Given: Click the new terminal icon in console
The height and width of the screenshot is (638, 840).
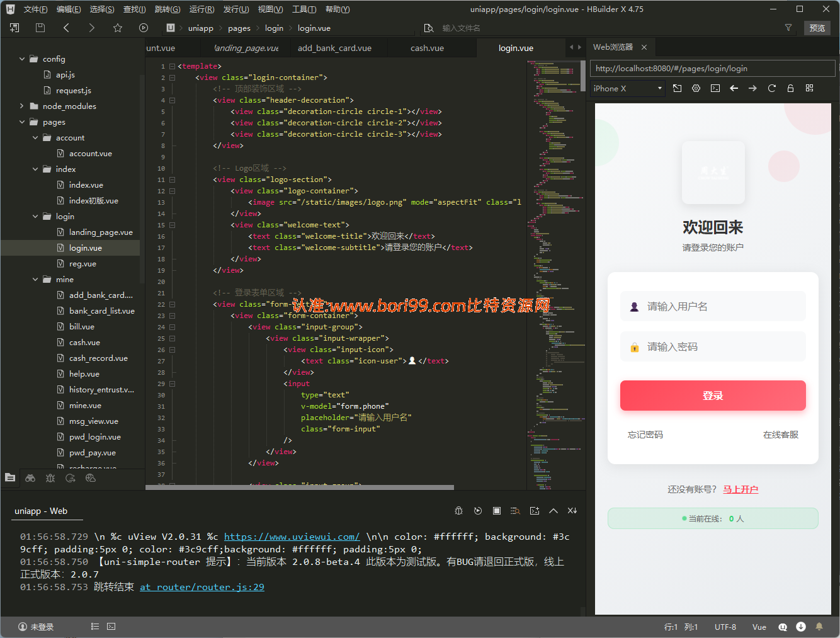Looking at the screenshot, I should click(x=535, y=511).
